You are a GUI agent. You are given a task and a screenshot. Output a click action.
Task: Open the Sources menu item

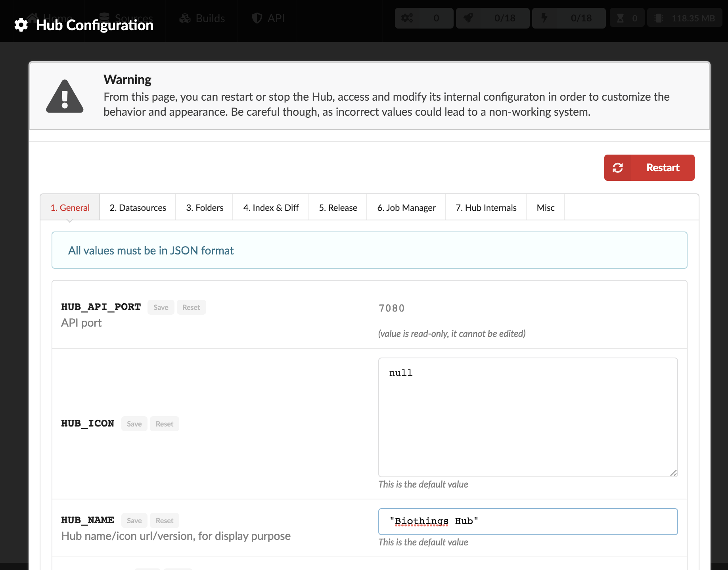click(126, 18)
